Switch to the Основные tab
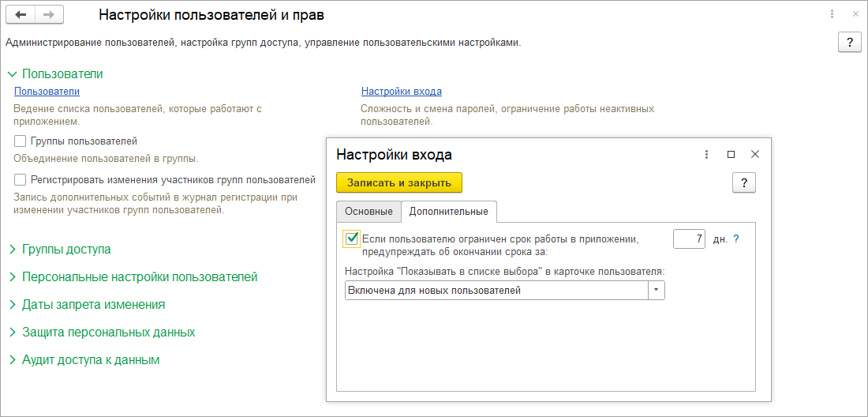The height and width of the screenshot is (417, 868). (369, 212)
